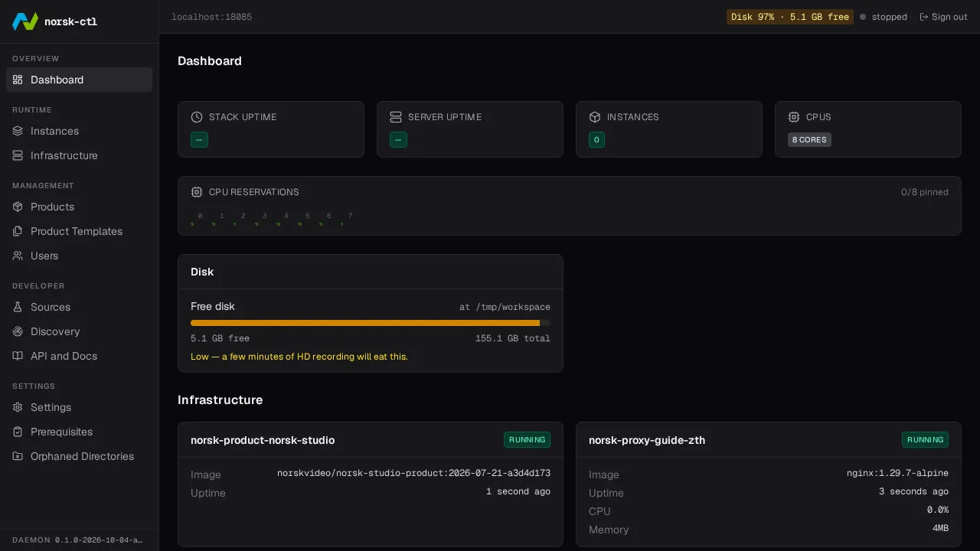This screenshot has width=980, height=551.
Task: Click the Product Templates copy icon
Action: pyautogui.click(x=18, y=231)
